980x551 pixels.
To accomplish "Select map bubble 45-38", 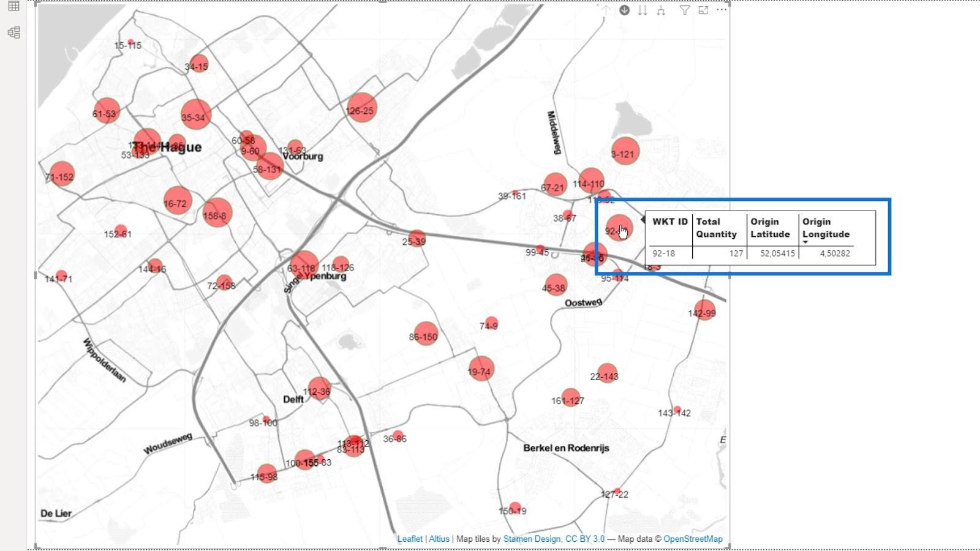I will tap(556, 285).
